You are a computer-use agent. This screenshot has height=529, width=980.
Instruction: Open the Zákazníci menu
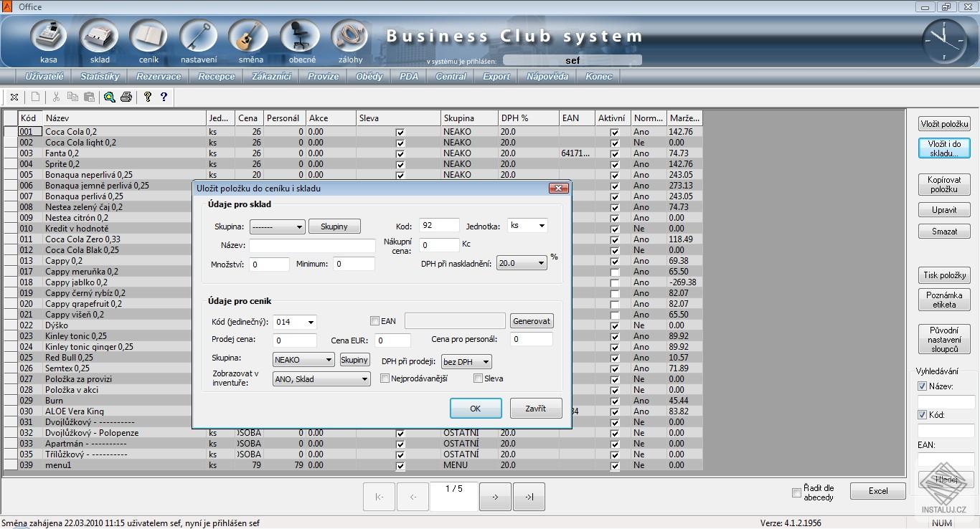[271, 77]
